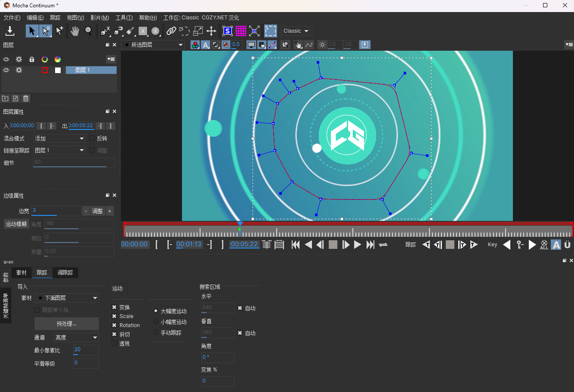Click the Add Point cursor tool
The height and width of the screenshot is (392, 574).
click(59, 31)
